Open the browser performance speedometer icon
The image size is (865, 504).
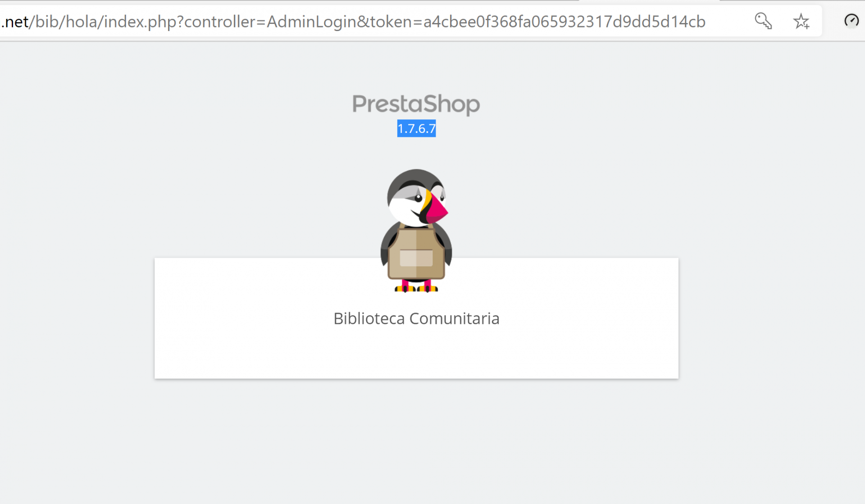click(x=851, y=20)
